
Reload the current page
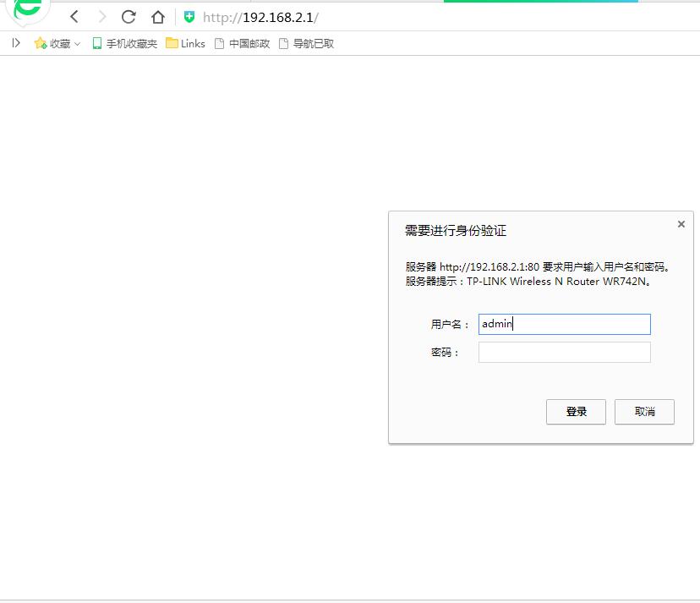pyautogui.click(x=129, y=16)
